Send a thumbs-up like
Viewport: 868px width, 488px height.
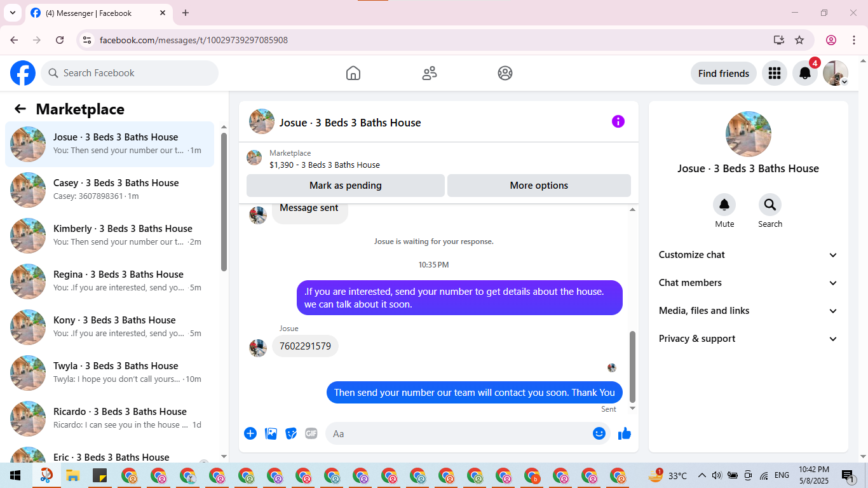point(625,433)
